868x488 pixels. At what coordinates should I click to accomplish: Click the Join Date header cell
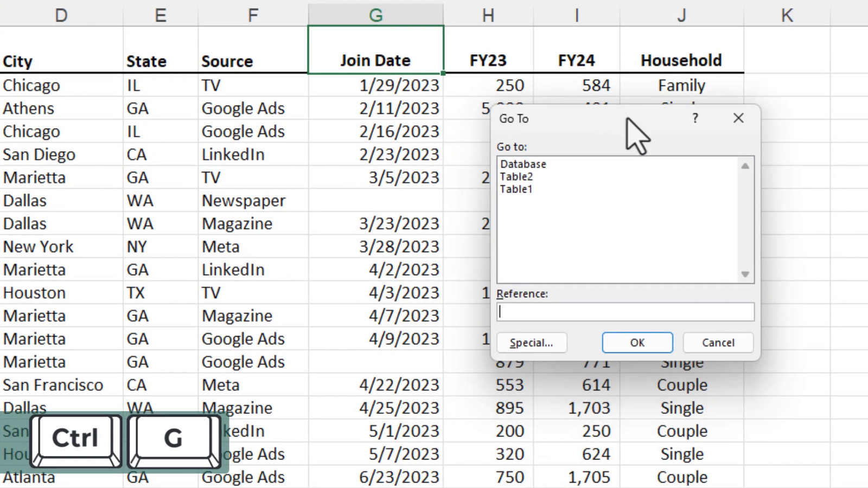375,60
